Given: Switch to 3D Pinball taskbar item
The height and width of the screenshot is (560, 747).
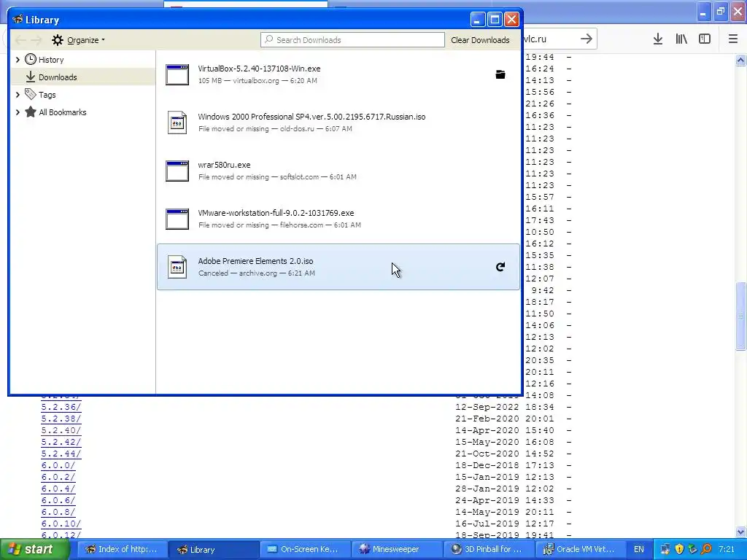Looking at the screenshot, I should pyautogui.click(x=488, y=549).
